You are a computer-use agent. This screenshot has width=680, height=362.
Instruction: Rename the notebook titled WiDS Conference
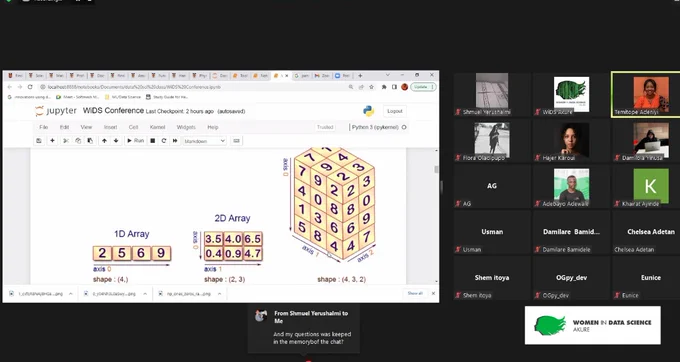click(113, 111)
